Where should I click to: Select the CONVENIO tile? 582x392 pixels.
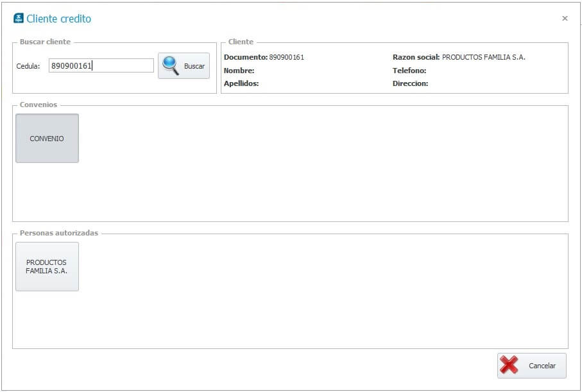47,138
